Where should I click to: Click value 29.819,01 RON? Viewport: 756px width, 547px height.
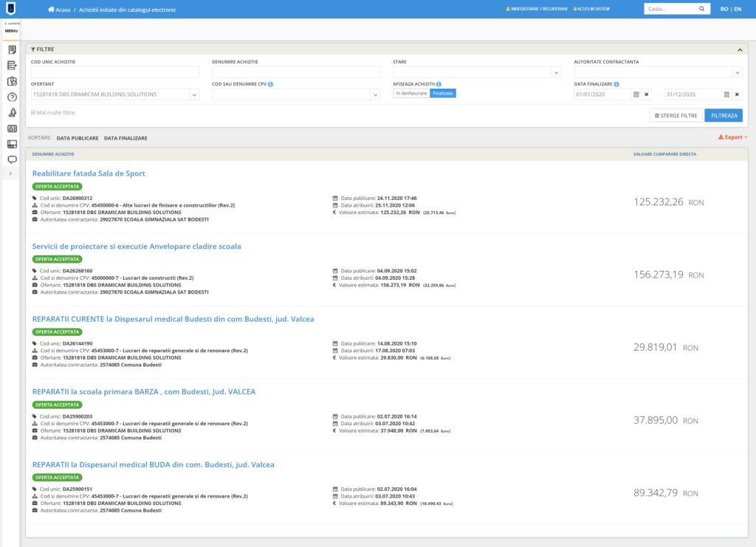pyautogui.click(x=666, y=348)
